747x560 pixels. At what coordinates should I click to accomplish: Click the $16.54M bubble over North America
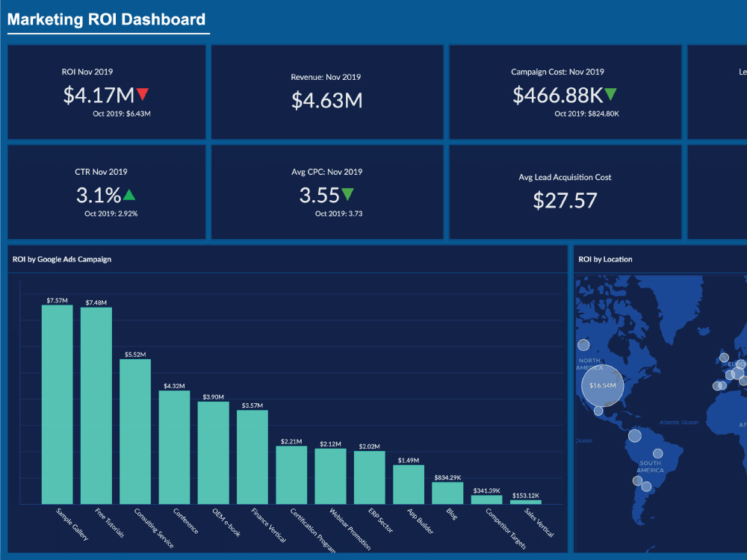[x=601, y=387]
